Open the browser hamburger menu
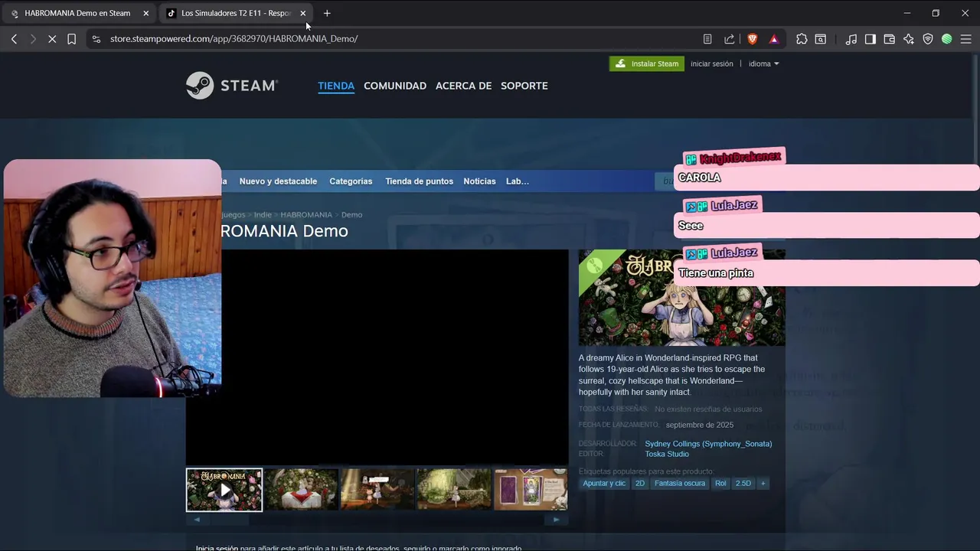The image size is (980, 551). tap(965, 39)
